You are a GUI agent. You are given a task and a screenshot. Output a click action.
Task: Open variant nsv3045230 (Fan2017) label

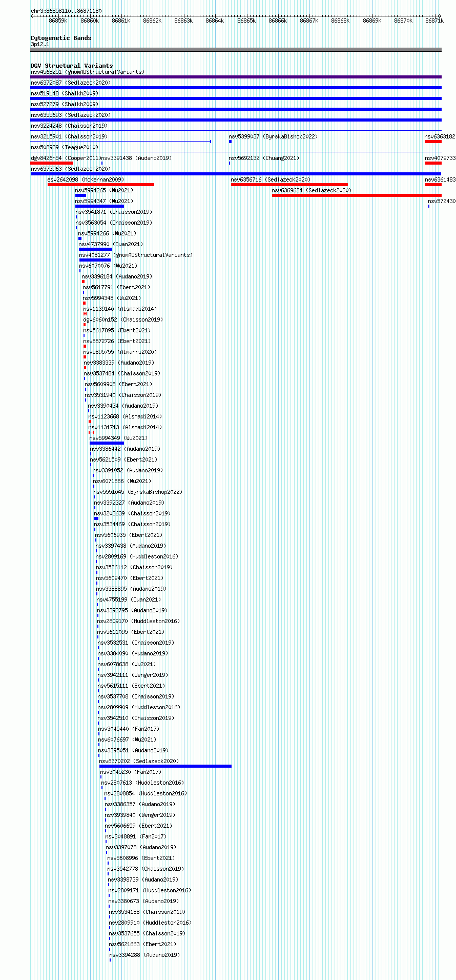pyautogui.click(x=131, y=772)
